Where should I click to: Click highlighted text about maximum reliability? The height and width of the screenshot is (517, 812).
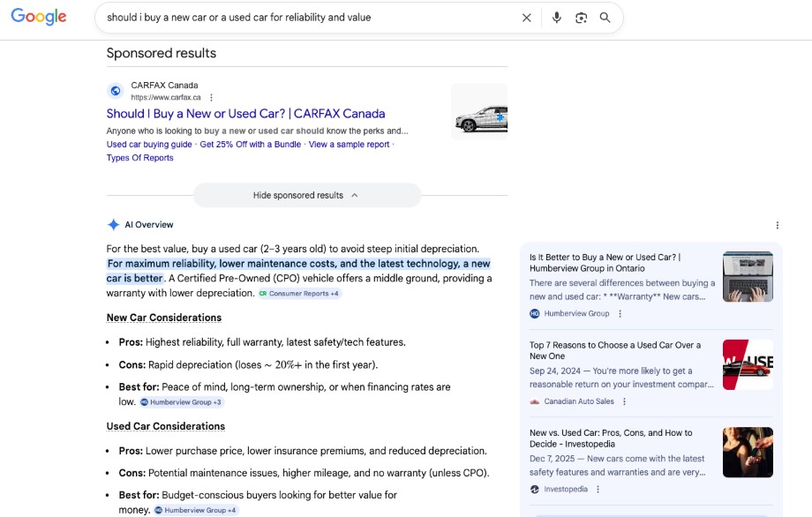click(298, 271)
